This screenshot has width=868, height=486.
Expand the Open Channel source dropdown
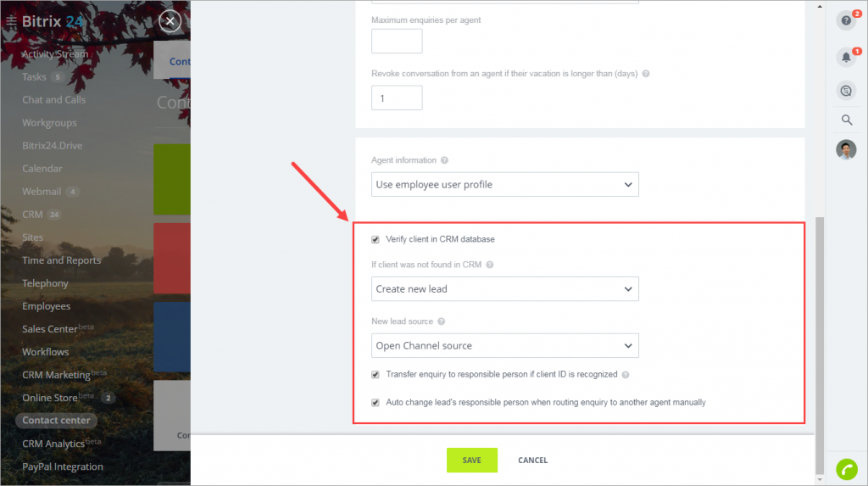pos(505,345)
